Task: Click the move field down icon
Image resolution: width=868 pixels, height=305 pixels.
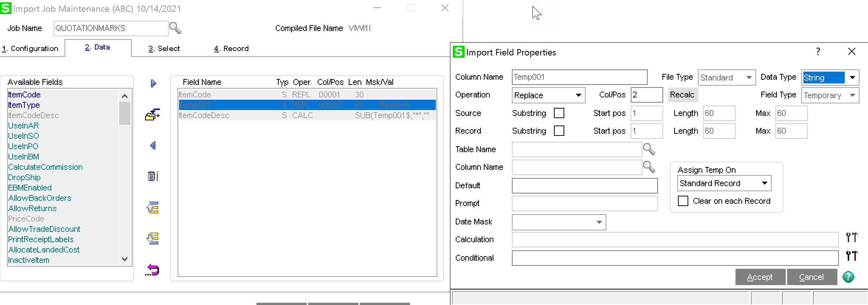Action: click(152, 239)
